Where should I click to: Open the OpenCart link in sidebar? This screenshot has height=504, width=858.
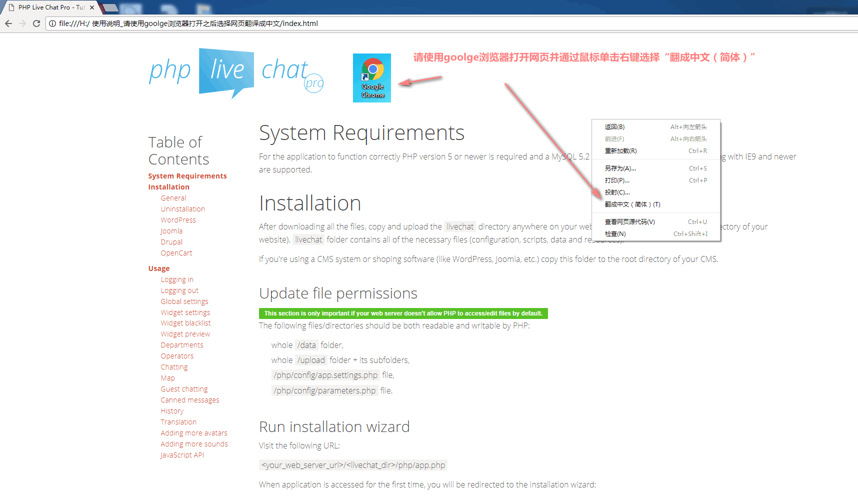pos(176,253)
